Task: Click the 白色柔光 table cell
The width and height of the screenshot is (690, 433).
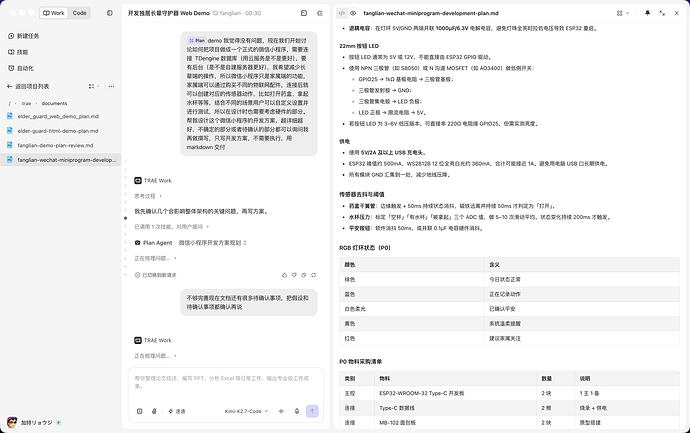Action: (355, 309)
